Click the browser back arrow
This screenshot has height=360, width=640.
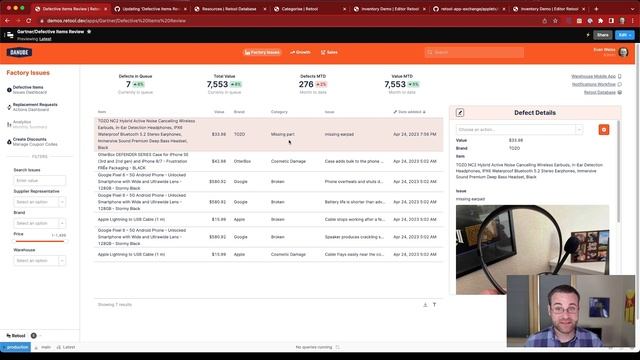[7, 21]
